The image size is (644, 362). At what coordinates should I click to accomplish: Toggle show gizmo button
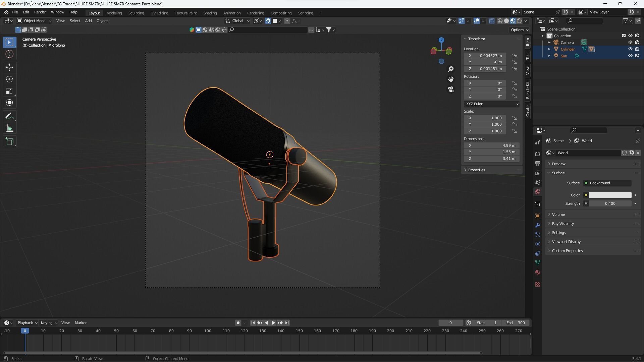click(462, 21)
